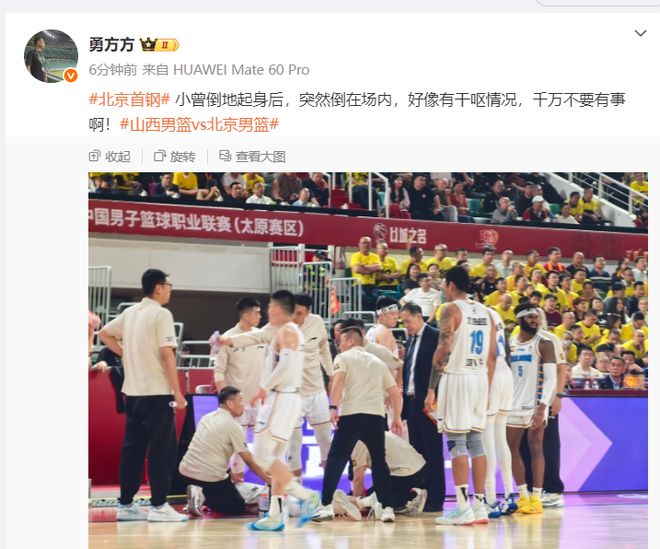Open the 勇方方 username link
This screenshot has height=549, width=660.
coord(112,45)
